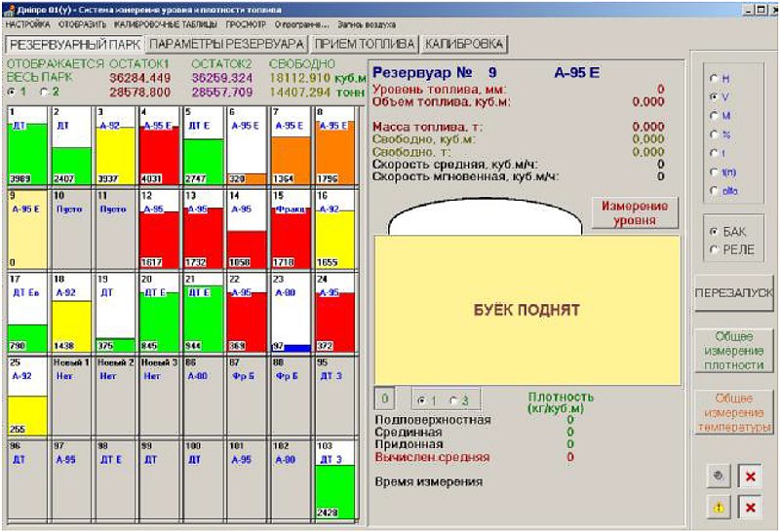The image size is (780, 532).
Task: Select tank 8 orange А-95 Е cell
Action: click(334, 146)
